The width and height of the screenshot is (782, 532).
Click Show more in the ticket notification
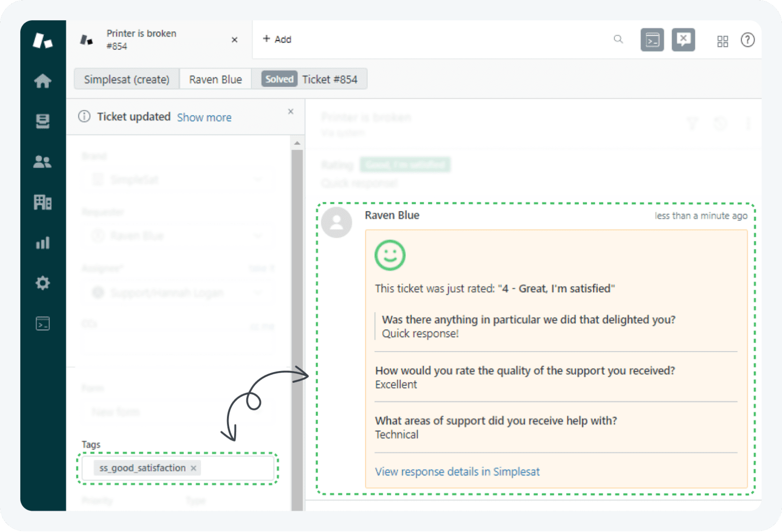[x=204, y=117]
